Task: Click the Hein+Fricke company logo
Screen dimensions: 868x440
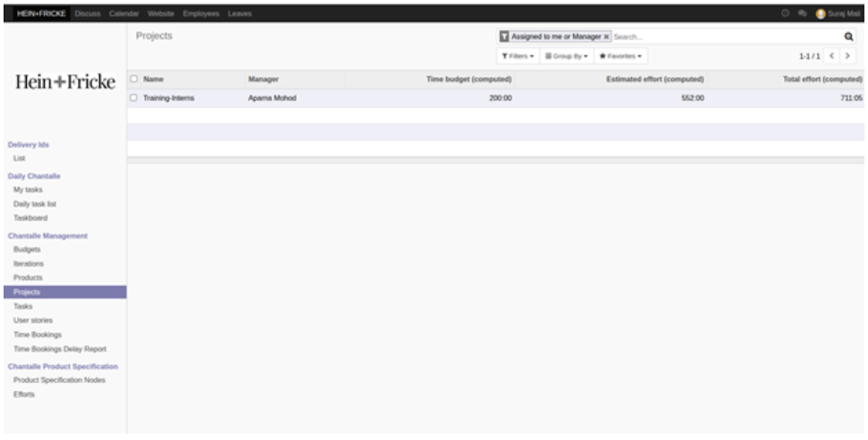Action: 63,81
